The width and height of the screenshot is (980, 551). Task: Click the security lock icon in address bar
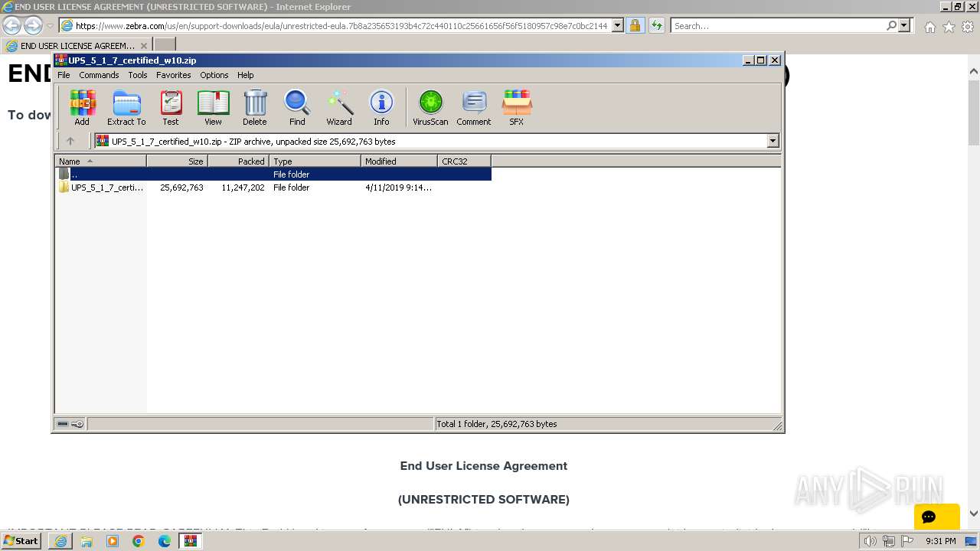[635, 26]
